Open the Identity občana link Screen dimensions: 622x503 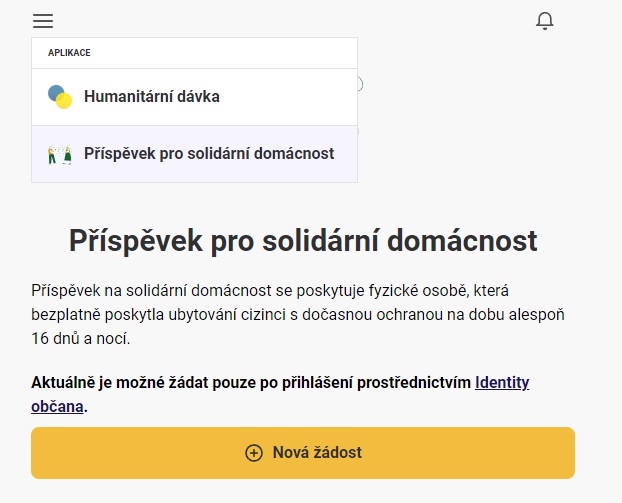pyautogui.click(x=501, y=382)
